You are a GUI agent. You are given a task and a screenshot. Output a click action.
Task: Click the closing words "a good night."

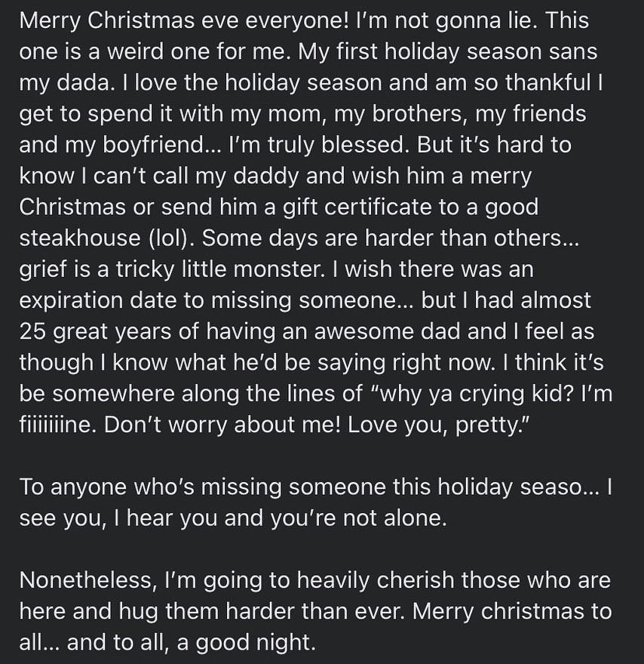click(247, 643)
